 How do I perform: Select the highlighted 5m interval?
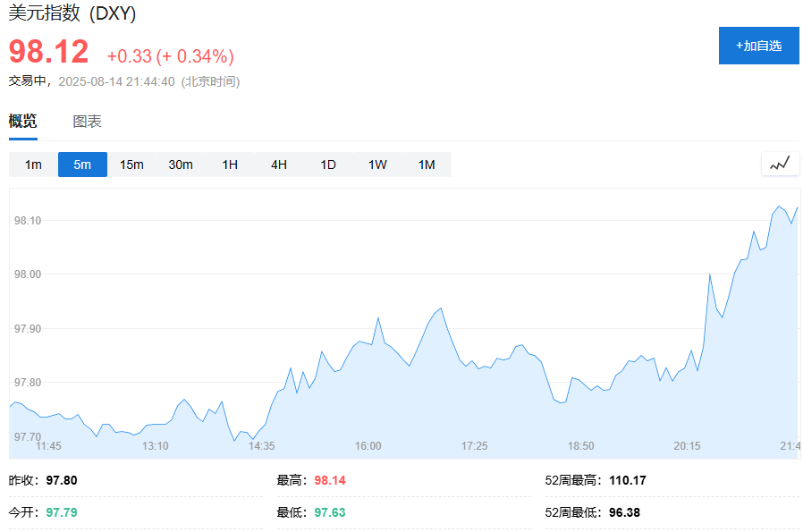82,165
